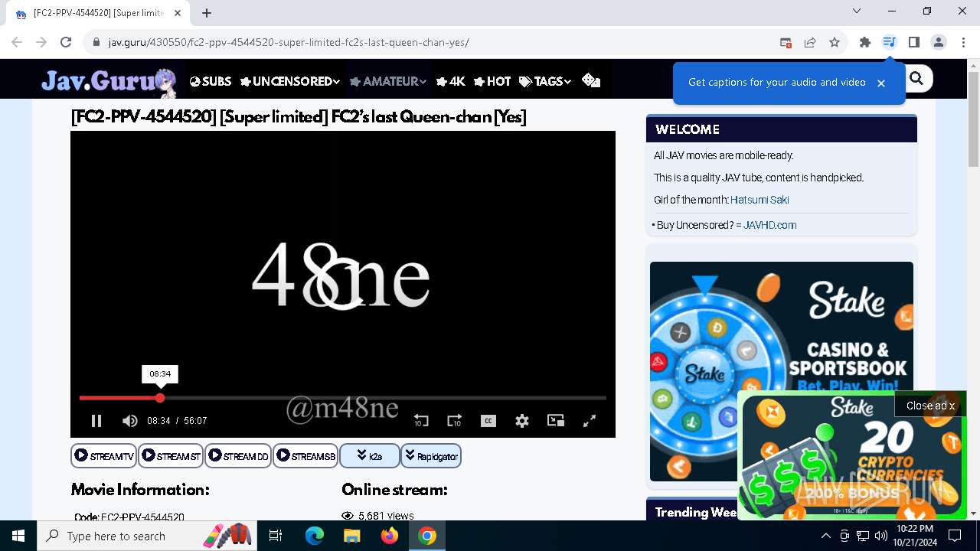
Task: Click the random dice icon in navbar
Action: tap(591, 80)
